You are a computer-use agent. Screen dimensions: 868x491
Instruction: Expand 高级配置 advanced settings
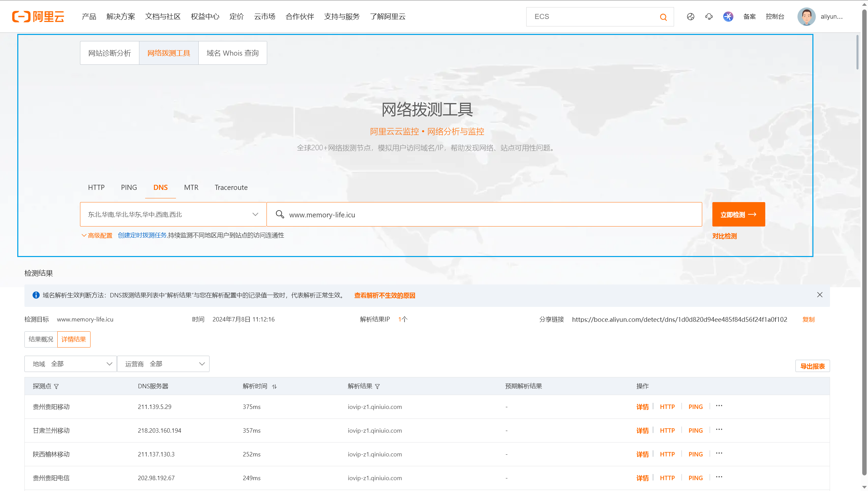[x=97, y=235]
